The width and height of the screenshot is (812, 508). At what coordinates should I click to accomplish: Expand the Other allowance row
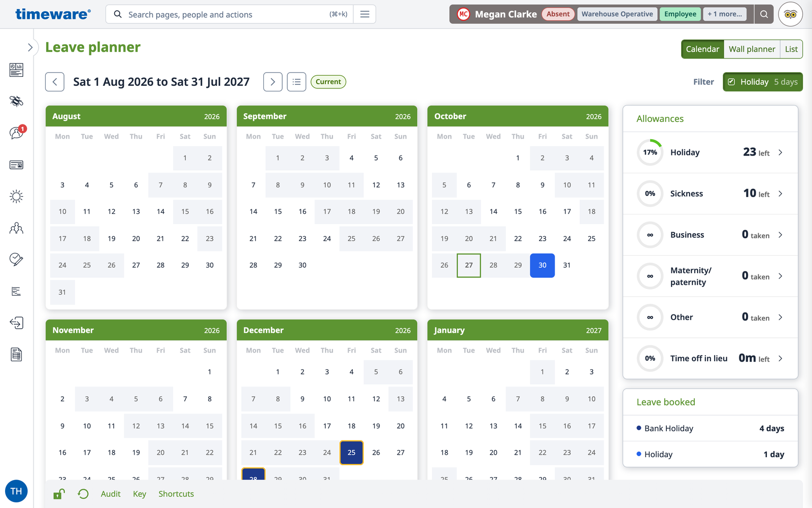[x=710, y=317]
